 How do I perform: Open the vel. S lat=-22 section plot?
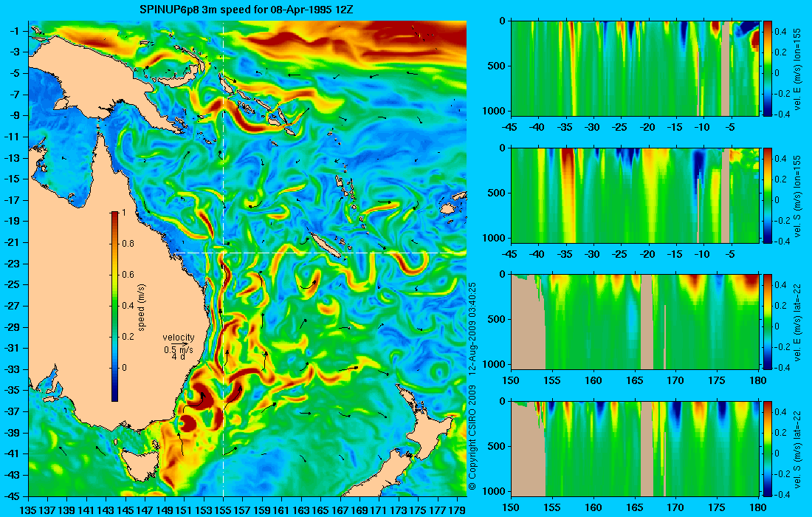(x=635, y=448)
